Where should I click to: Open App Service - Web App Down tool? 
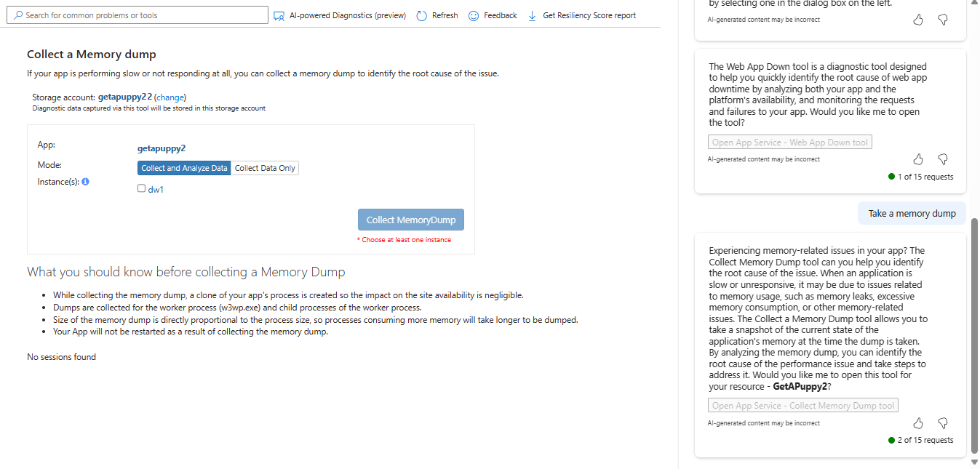tap(790, 143)
